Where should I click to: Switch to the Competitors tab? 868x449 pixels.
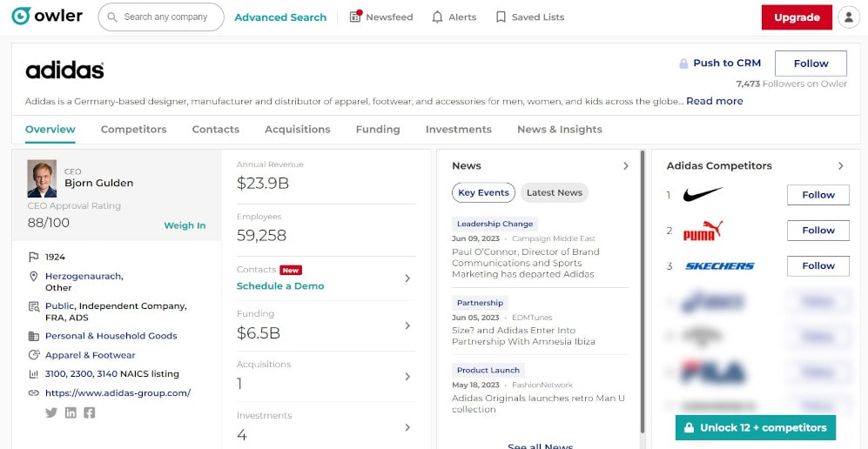click(x=133, y=129)
